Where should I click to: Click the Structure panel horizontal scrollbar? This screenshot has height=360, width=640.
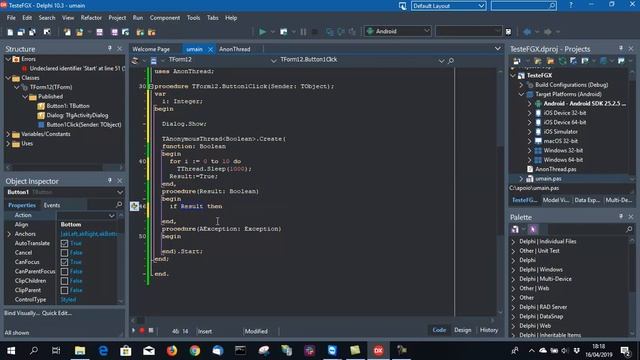coord(64,167)
